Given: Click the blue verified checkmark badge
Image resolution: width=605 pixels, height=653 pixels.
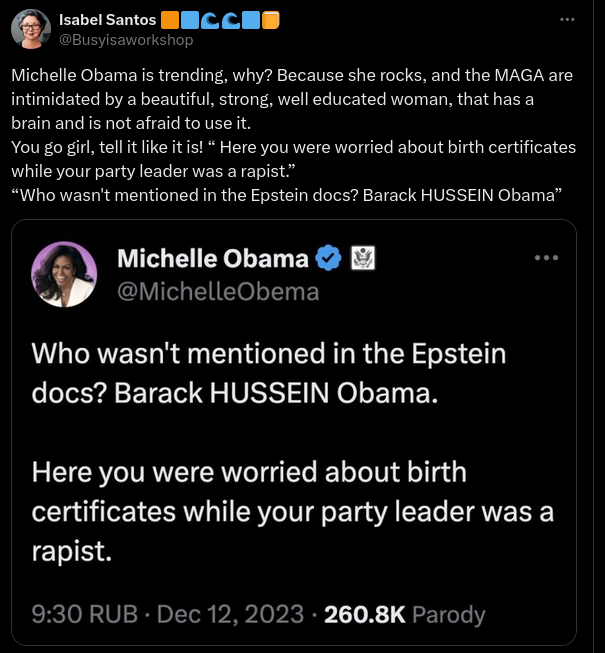Looking at the screenshot, I should [328, 259].
